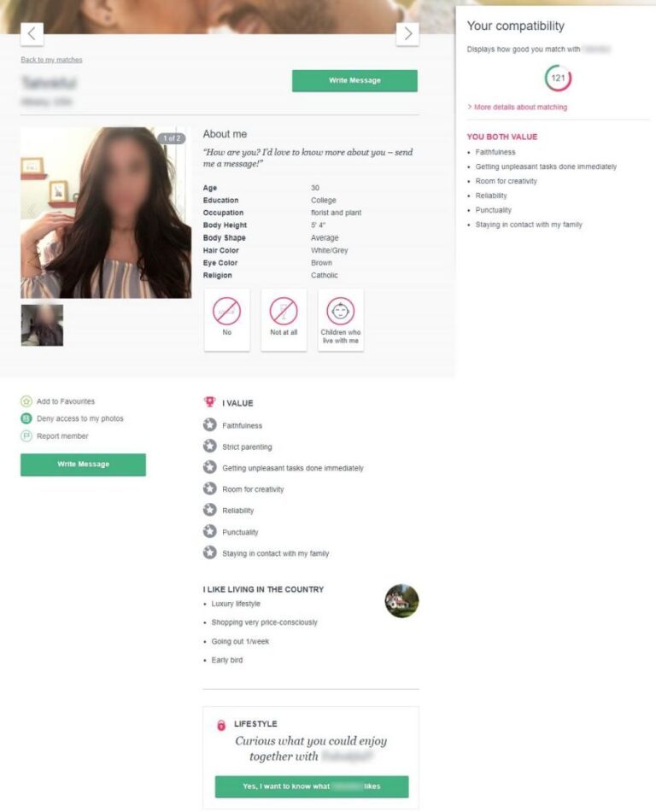
Task: Expand More details about matching
Action: point(517,108)
